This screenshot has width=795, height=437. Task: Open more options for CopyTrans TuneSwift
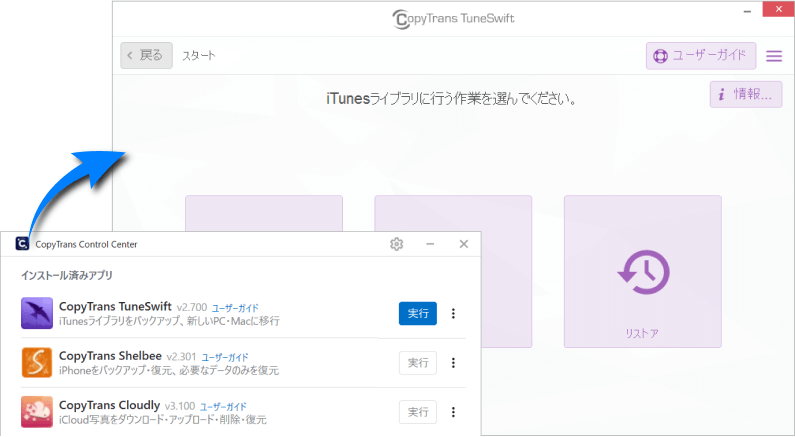(x=453, y=314)
